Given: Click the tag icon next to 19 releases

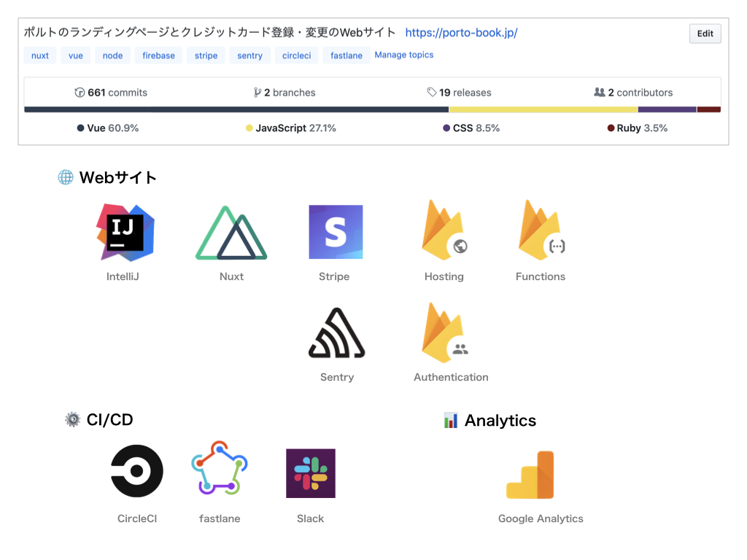Looking at the screenshot, I should pos(432,92).
